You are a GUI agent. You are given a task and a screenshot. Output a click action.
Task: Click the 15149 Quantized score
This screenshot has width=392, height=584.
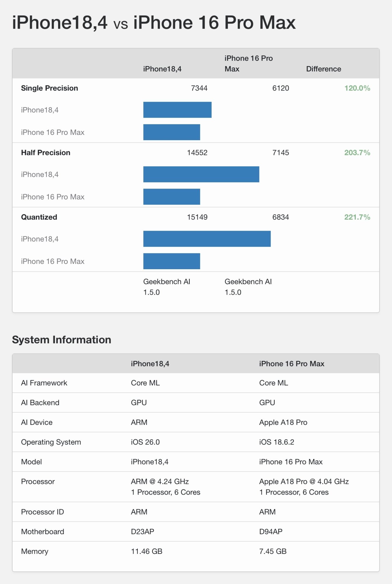point(197,217)
